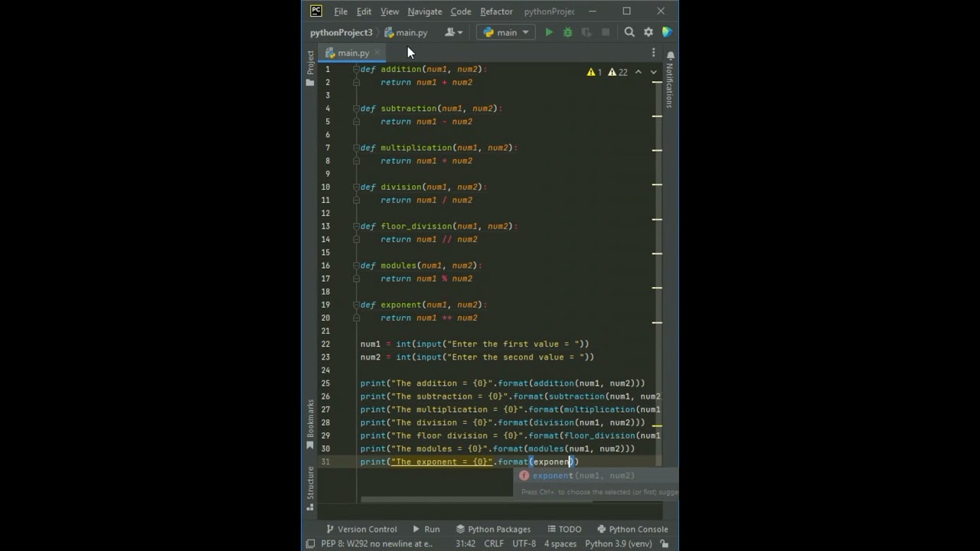Open the Run tool window at bottom
980x551 pixels.
click(426, 529)
